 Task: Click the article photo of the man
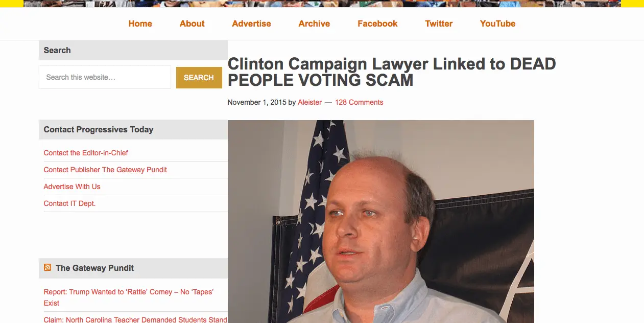tap(381, 221)
